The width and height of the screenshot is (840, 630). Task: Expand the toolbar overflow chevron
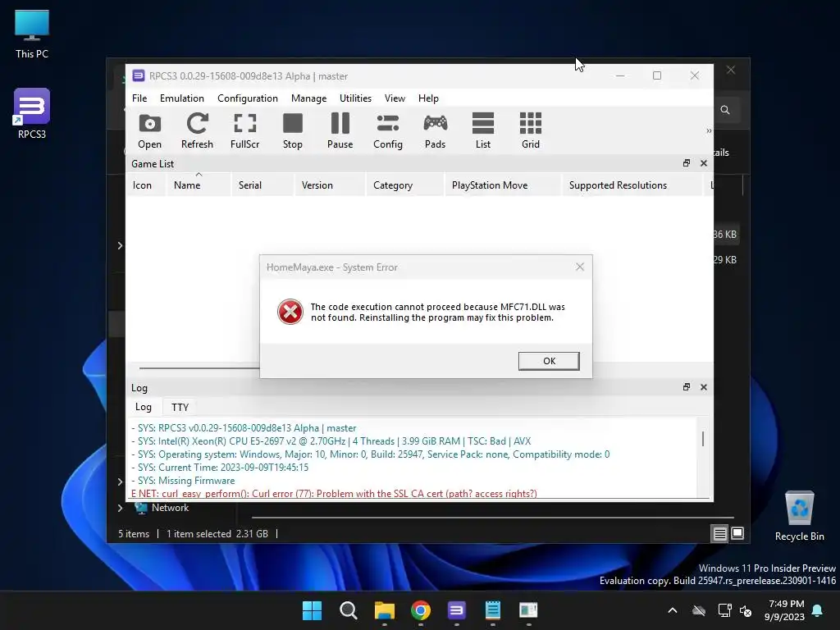click(x=708, y=130)
